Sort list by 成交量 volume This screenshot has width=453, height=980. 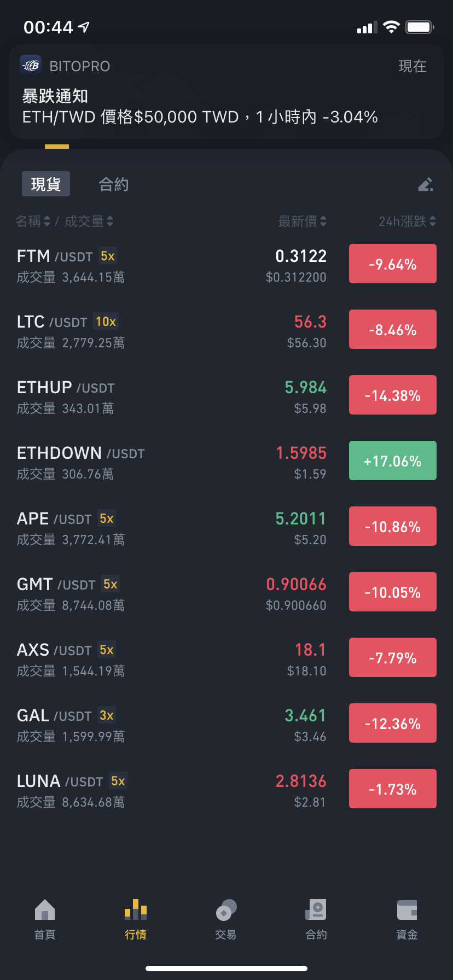point(89,221)
